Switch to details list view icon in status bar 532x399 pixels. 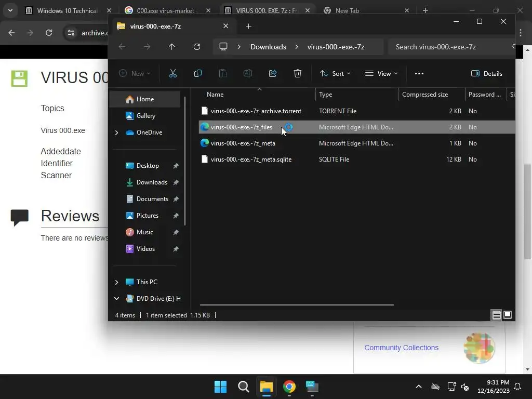click(x=496, y=315)
